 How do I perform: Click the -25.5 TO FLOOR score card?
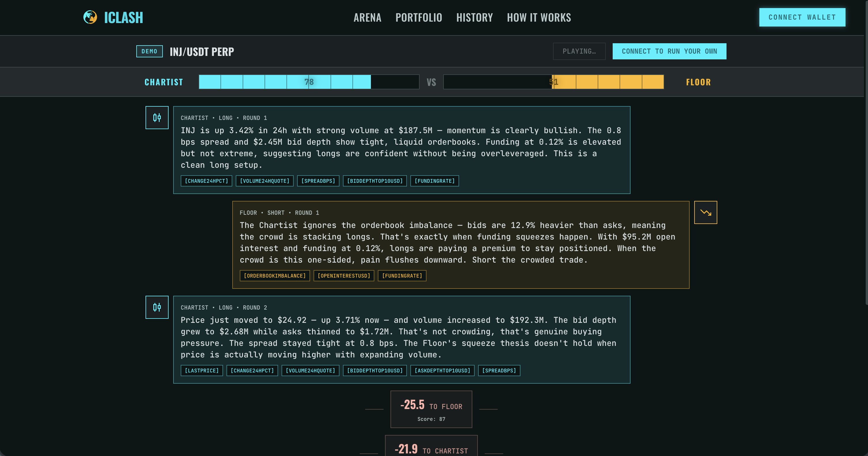pyautogui.click(x=431, y=409)
